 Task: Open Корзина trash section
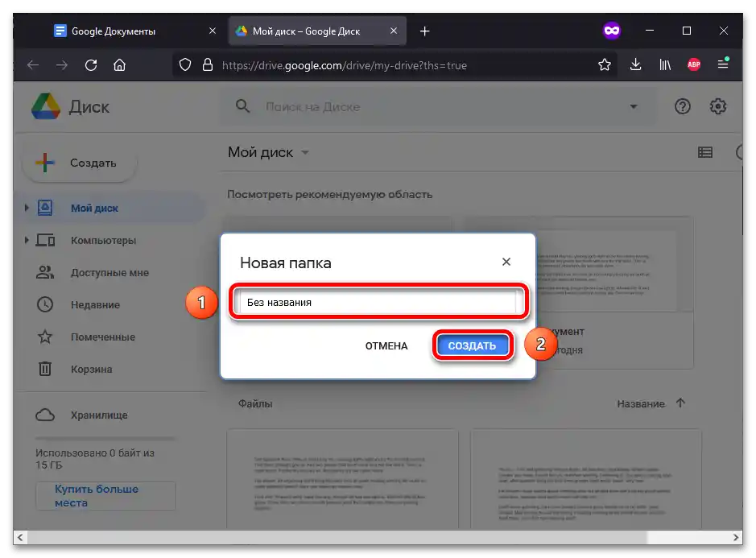pos(91,370)
